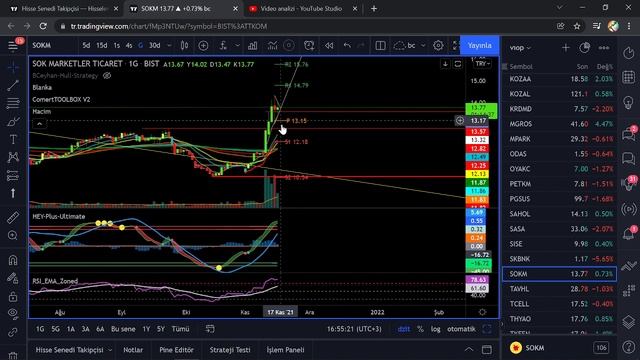640x360 pixels.
Task: Open the TradingView hamburger menu
Action: 13,46
